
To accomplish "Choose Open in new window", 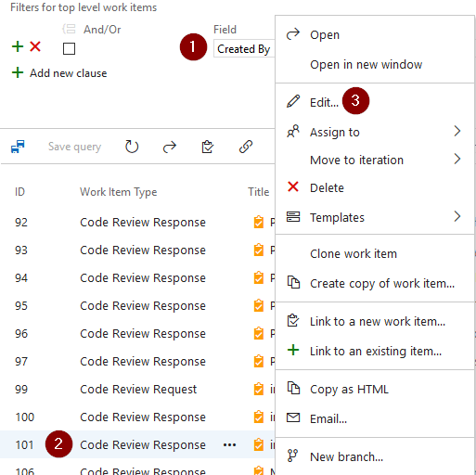I will pyautogui.click(x=375, y=64).
